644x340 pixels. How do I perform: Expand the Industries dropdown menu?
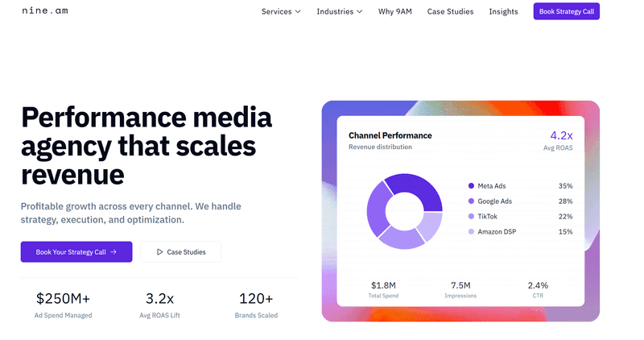(339, 11)
